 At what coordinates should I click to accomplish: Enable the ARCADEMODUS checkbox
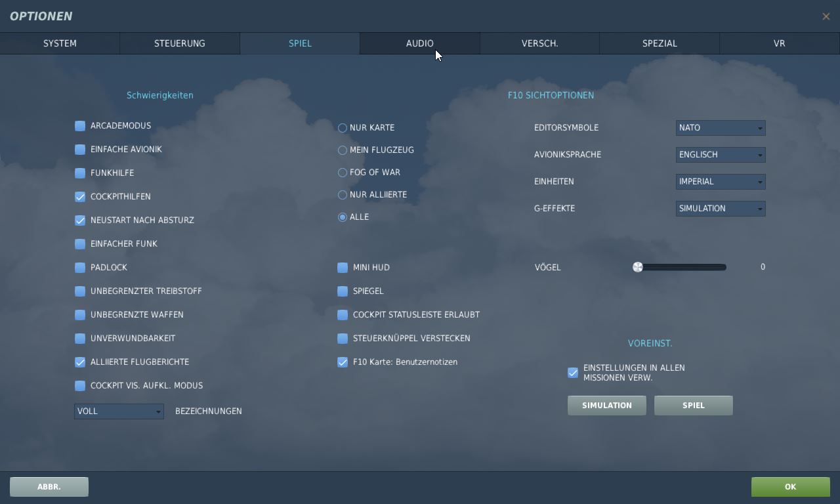coord(80,126)
